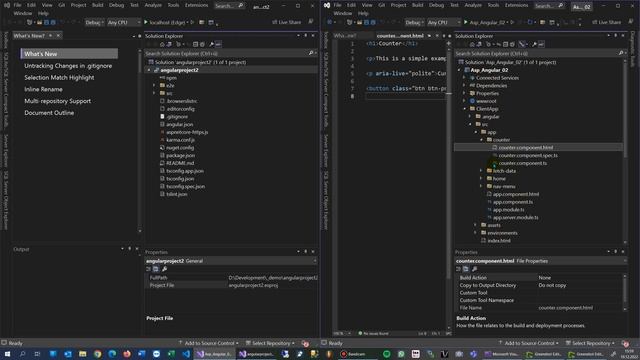Click Categorized icon in left Properties panel
This screenshot has width=640, height=360.
pos(148,269)
